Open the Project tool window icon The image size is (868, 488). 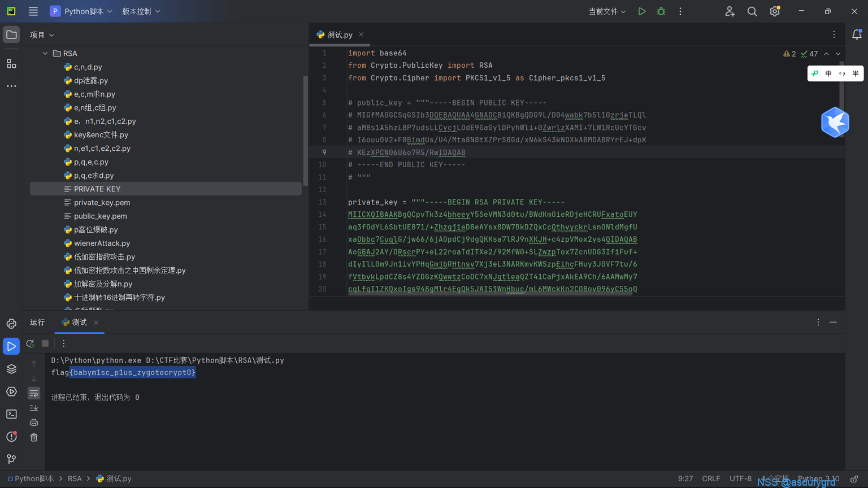pos(11,34)
